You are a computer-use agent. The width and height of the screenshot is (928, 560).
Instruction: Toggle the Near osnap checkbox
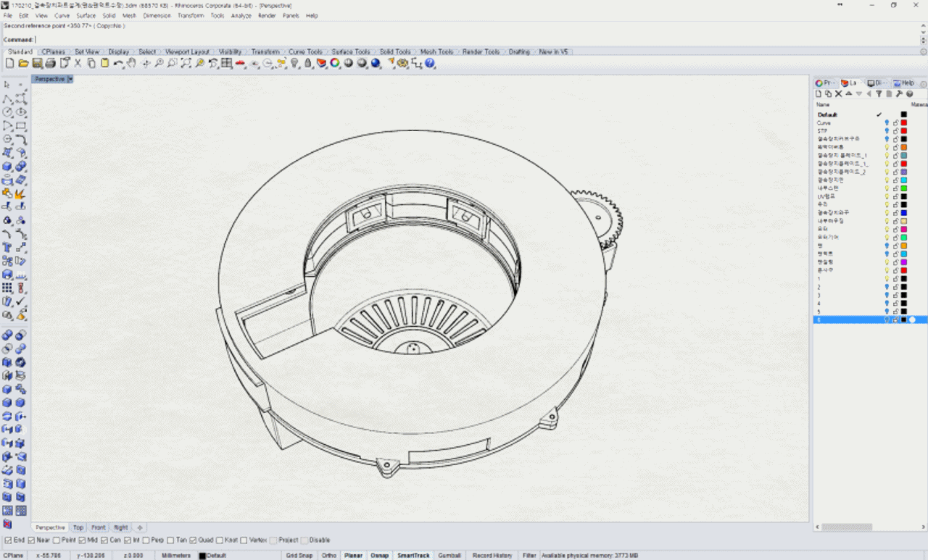(32, 540)
